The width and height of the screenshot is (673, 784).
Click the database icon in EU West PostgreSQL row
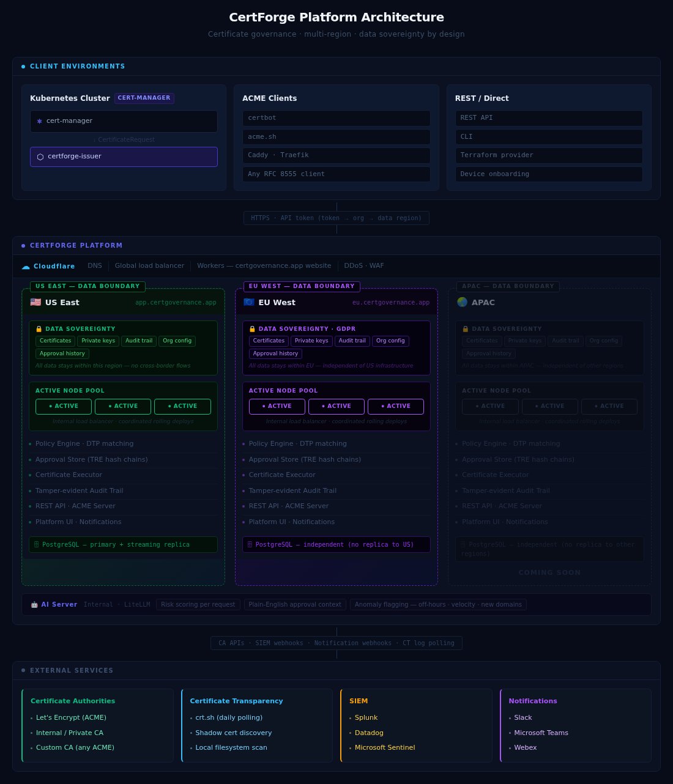click(x=250, y=544)
